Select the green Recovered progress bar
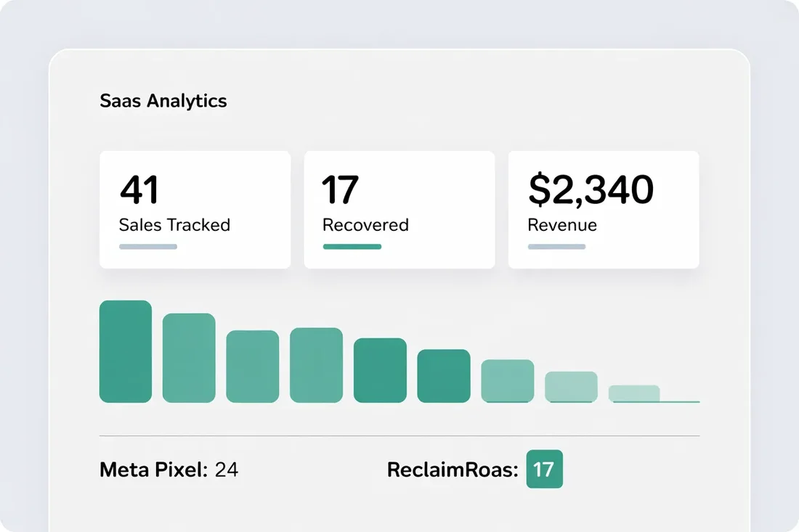799x532 pixels. click(352, 246)
